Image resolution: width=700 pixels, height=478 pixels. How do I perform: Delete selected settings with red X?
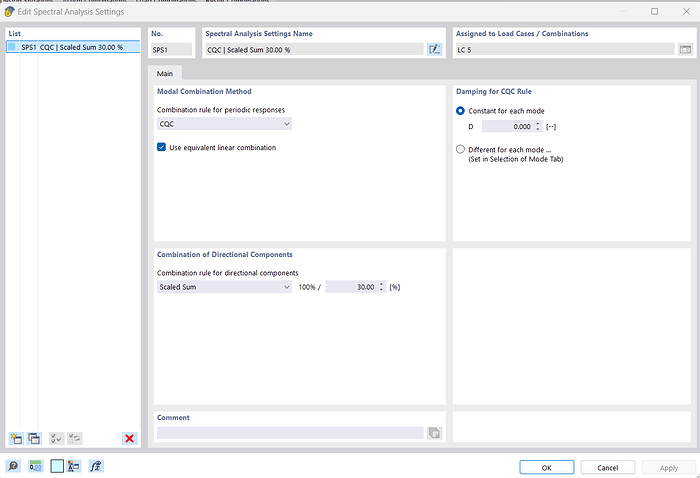coord(129,438)
